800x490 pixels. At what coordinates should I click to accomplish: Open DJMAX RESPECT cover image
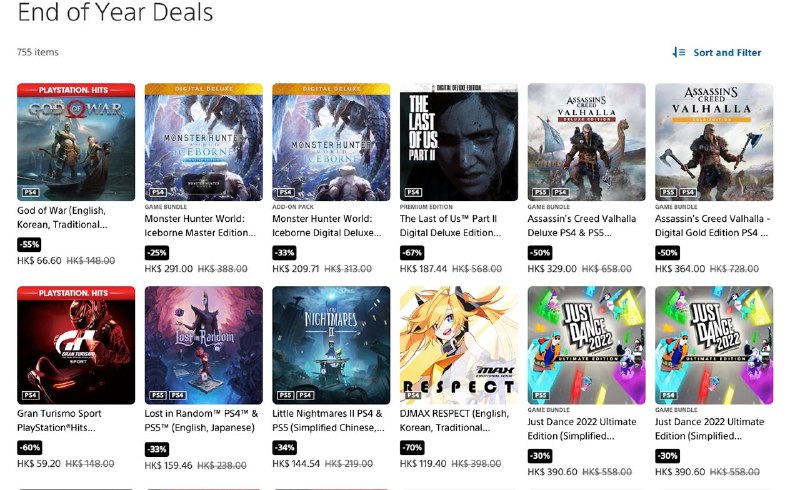click(x=459, y=345)
